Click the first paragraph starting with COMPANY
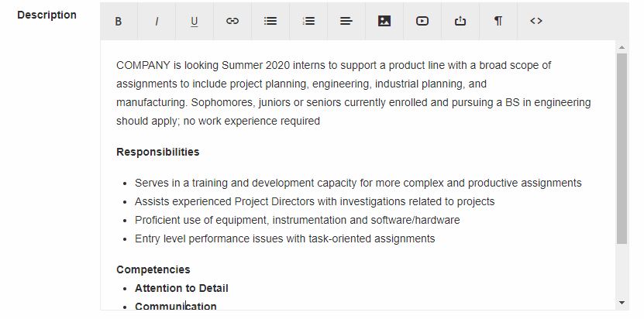This screenshot has width=644, height=319. coord(353,93)
